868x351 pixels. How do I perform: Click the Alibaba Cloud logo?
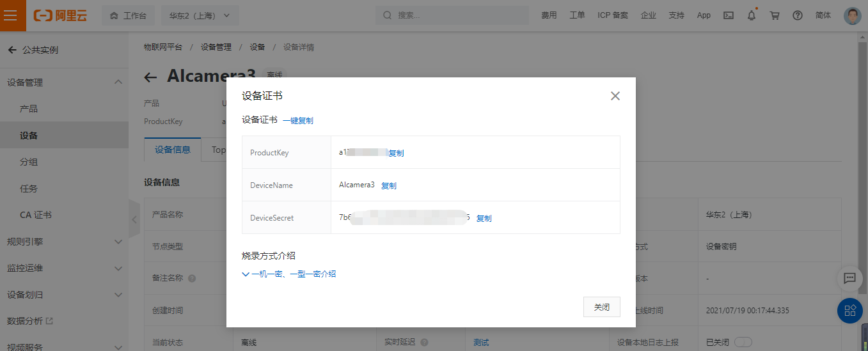[60, 15]
